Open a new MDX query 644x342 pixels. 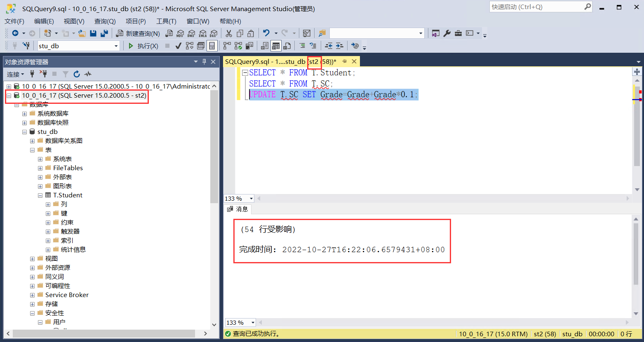180,33
